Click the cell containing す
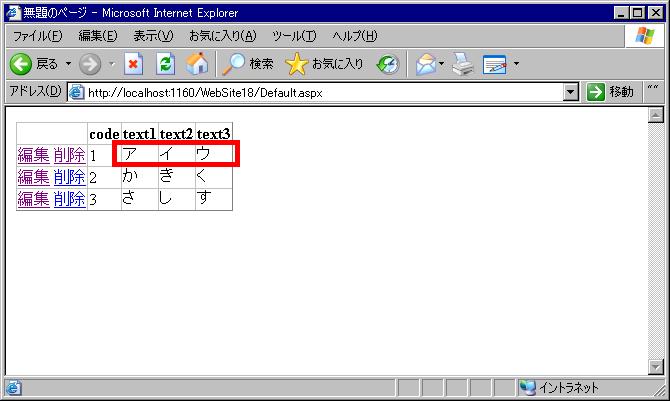Screen dimensions: 670x401 click(214, 199)
